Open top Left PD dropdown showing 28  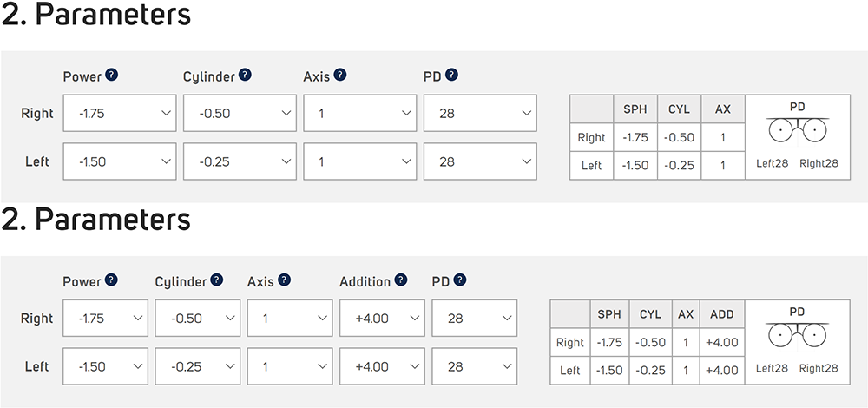pyautogui.click(x=480, y=161)
